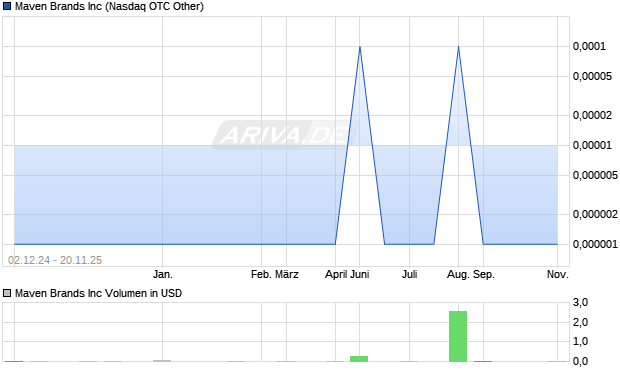The height and width of the screenshot is (371, 620).
Task: Click the gray volume legend square
Action: (x=7, y=293)
